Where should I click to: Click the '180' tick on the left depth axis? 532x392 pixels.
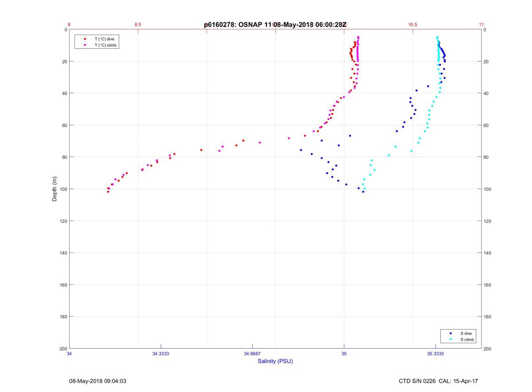tap(63, 317)
